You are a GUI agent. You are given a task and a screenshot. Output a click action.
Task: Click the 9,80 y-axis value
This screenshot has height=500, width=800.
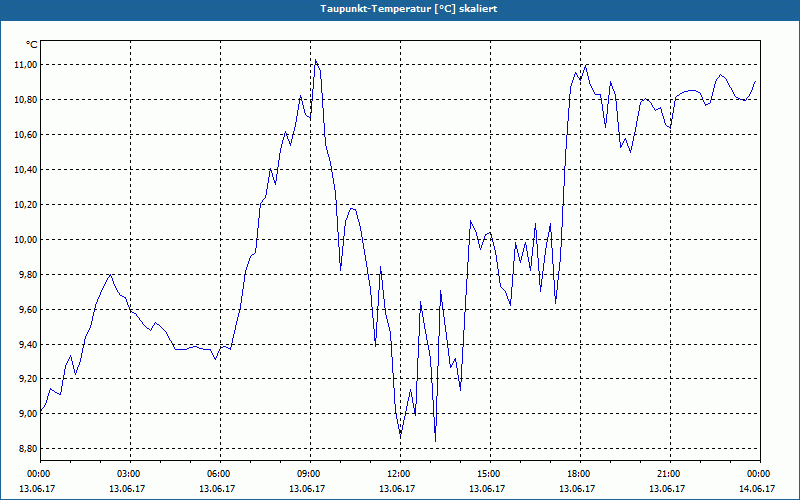coord(28,274)
